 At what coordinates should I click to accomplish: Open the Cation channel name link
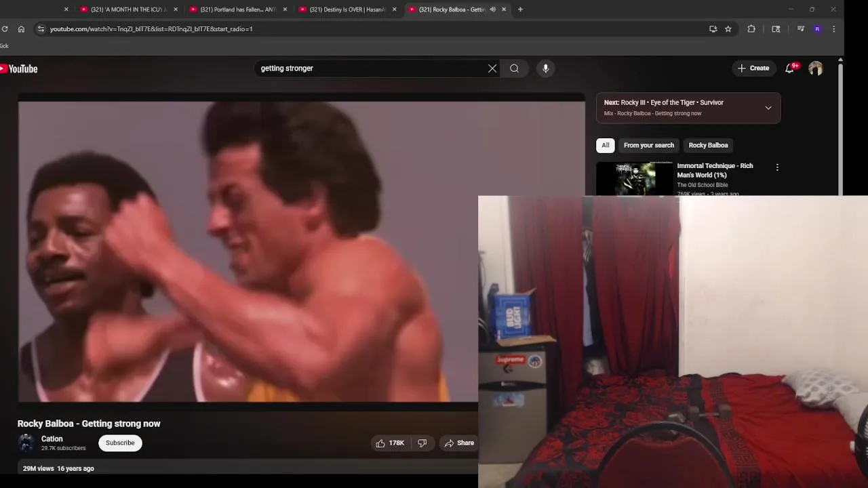pyautogui.click(x=52, y=439)
